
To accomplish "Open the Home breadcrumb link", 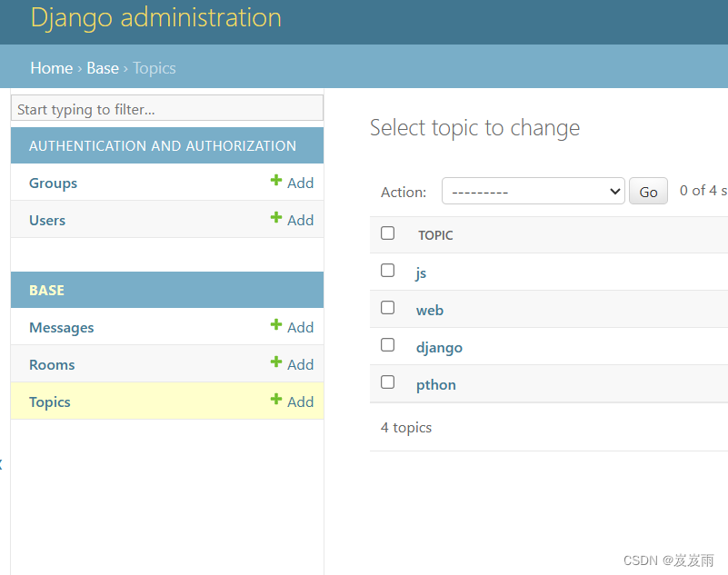I will [51, 68].
